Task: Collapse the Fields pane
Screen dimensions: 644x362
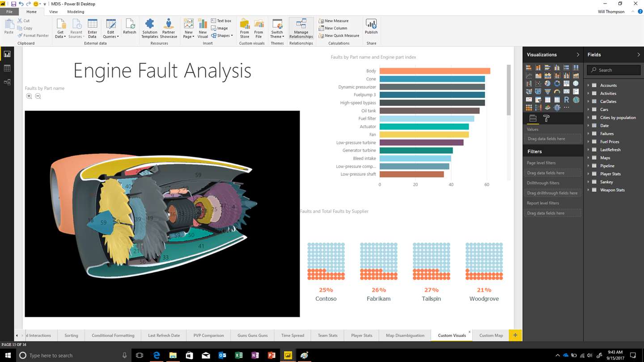Action: [638, 55]
